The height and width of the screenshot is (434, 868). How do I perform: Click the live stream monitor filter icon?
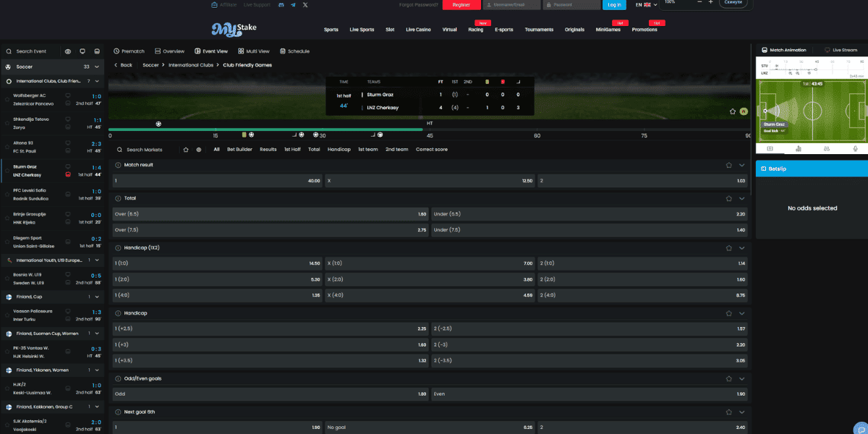point(82,51)
